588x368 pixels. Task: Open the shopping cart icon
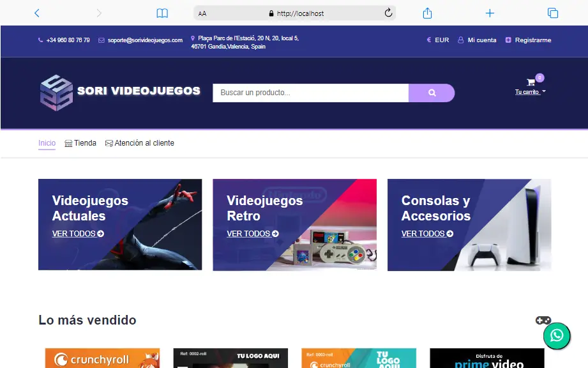[531, 82]
